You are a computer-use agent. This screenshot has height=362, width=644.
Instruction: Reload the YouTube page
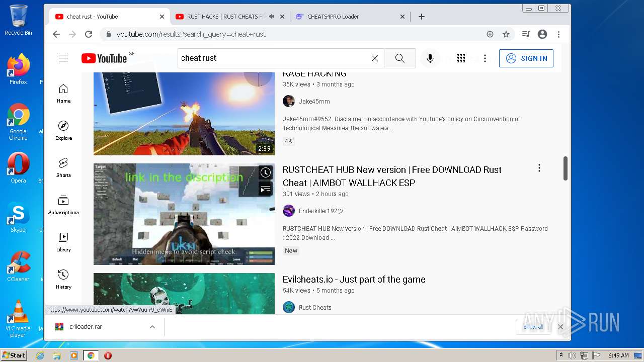[89, 34]
